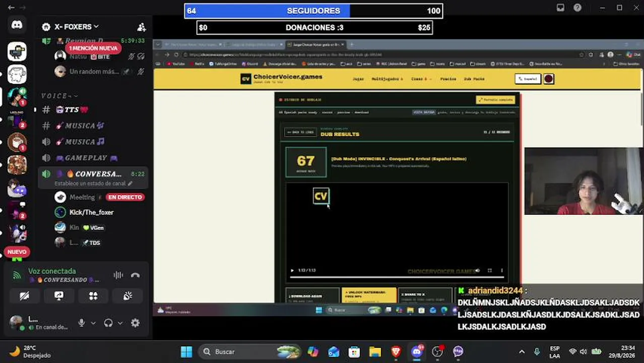Expand X- FOXERS server menu
Viewport: 644px width, 363px height.
pos(78,27)
